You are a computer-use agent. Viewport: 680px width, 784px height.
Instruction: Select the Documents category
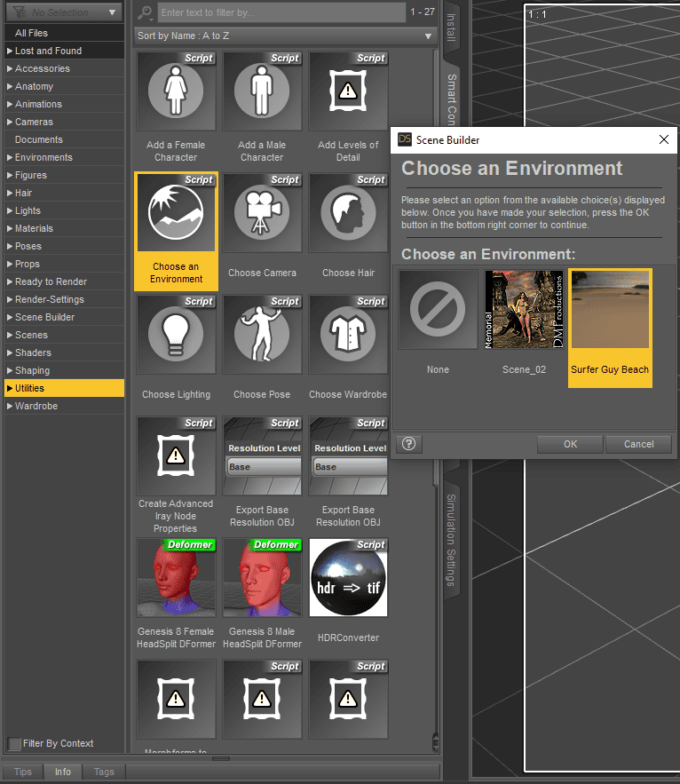[64, 139]
